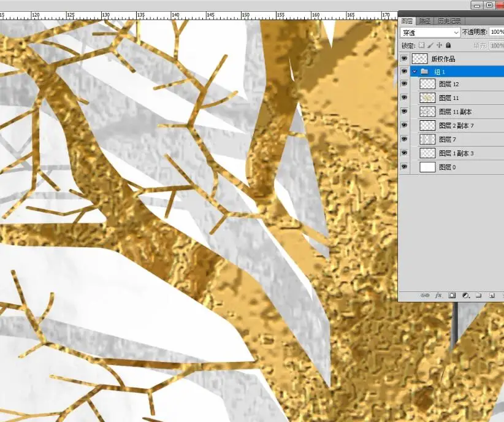Collapse the 组 1 group arrow
Image resolution: width=504 pixels, height=422 pixels.
414,71
